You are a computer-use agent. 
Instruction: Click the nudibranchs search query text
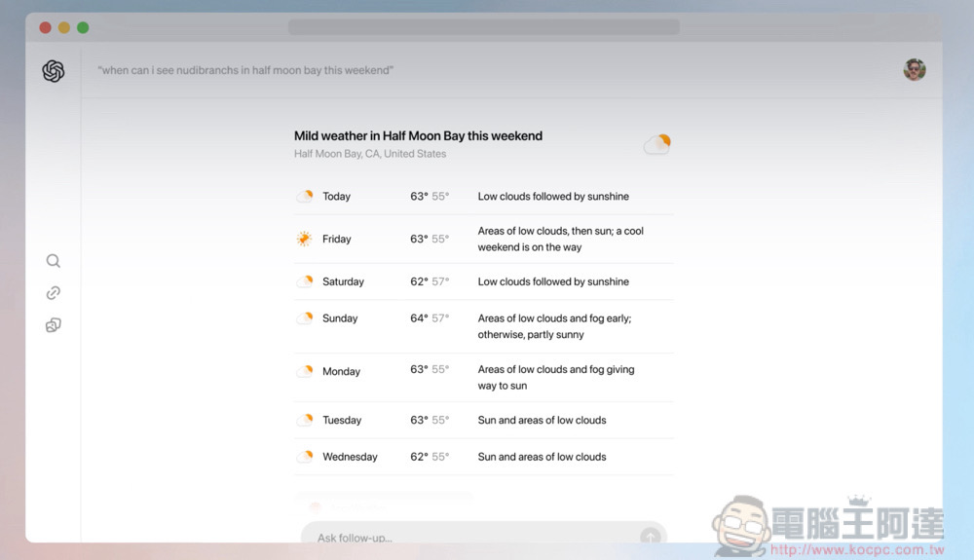[245, 71]
